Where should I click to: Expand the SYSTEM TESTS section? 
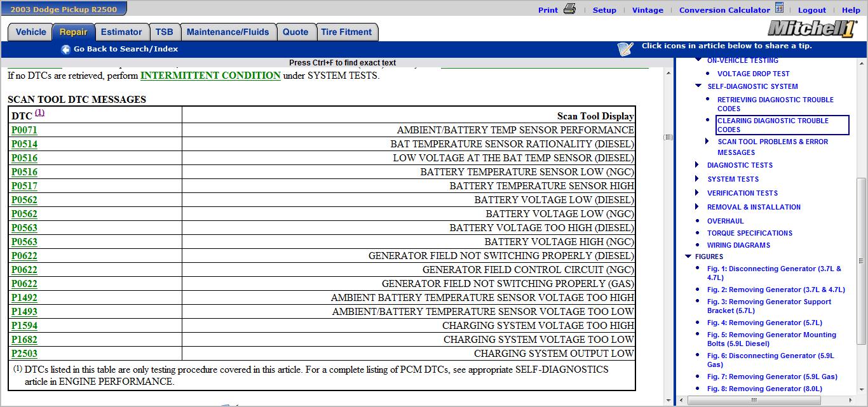tap(698, 179)
